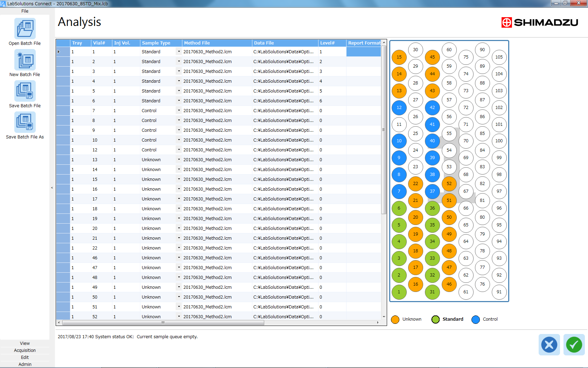Open Sample Type dropdown for vial 13 row
The image size is (588, 368).
[178, 160]
